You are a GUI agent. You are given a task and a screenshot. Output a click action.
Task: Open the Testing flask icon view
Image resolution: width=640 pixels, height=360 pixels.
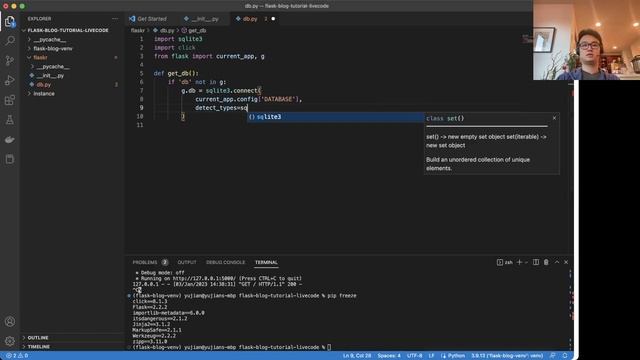point(10,120)
